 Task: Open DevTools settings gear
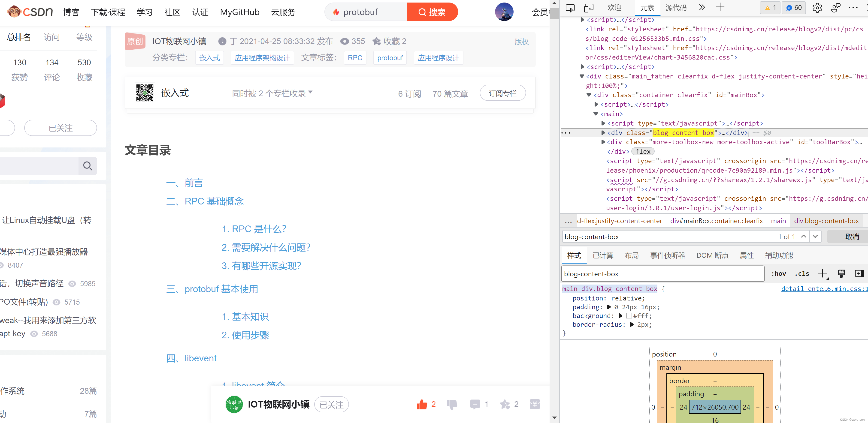817,8
